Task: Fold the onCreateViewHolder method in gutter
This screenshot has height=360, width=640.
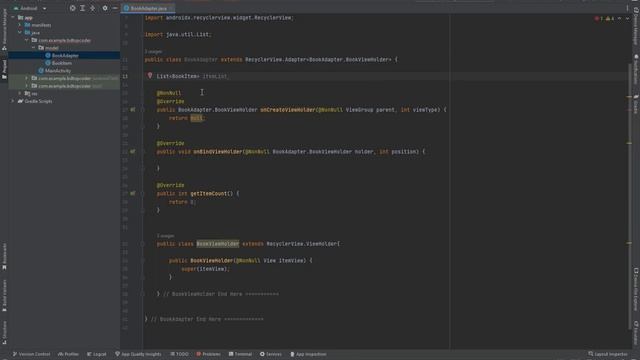Action: pos(142,110)
